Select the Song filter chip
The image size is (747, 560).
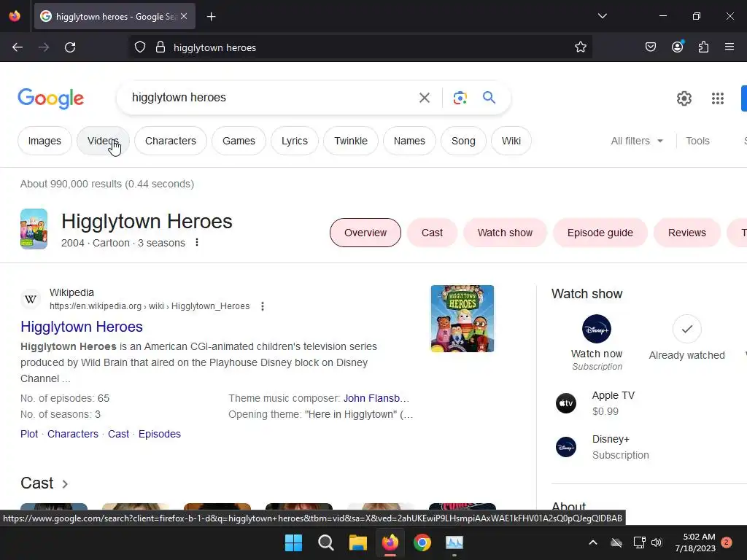coord(463,141)
